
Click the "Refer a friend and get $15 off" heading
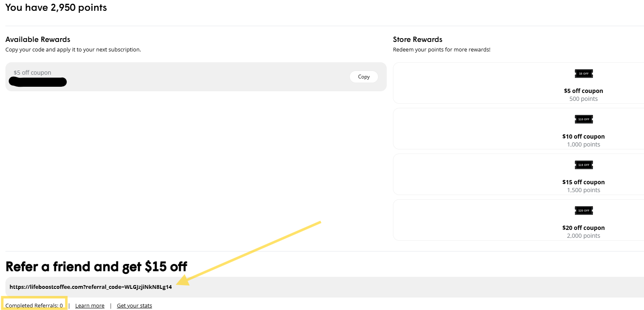click(96, 266)
